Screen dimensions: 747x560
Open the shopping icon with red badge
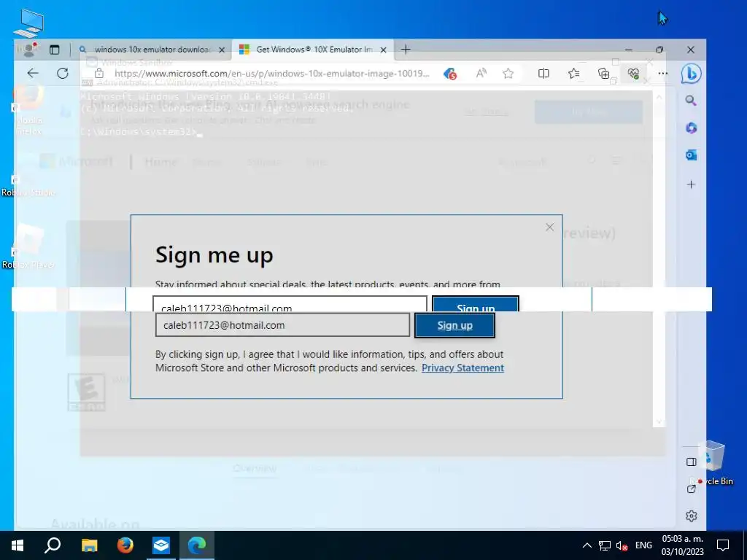(x=449, y=74)
